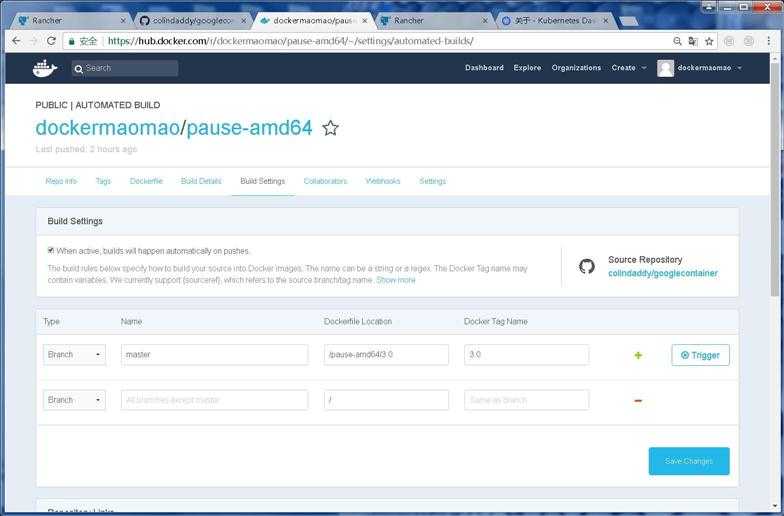The width and height of the screenshot is (784, 516).
Task: Open the Repo Info tab
Action: 61,181
